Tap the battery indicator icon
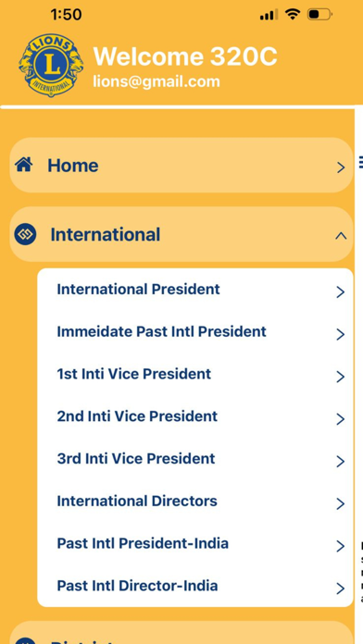Image resolution: width=363 pixels, height=644 pixels. point(319,15)
